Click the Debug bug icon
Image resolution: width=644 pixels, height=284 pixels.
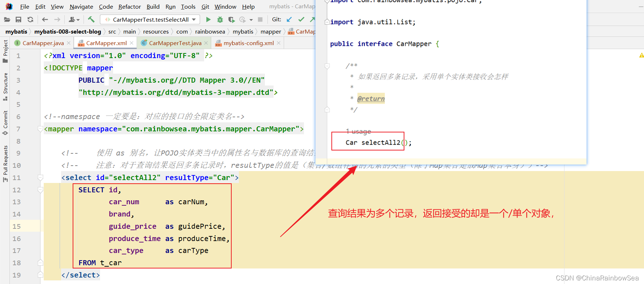click(x=220, y=19)
